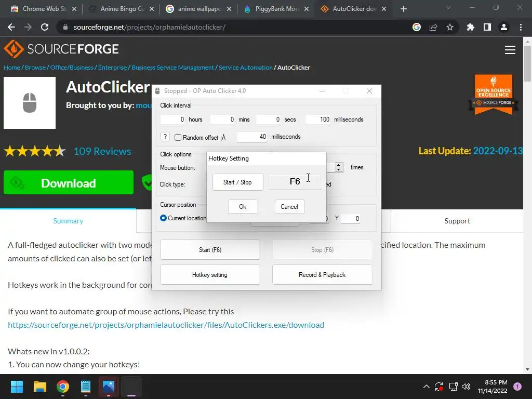Image resolution: width=532 pixels, height=399 pixels.
Task: Click the random offset help question button
Action: click(x=165, y=137)
